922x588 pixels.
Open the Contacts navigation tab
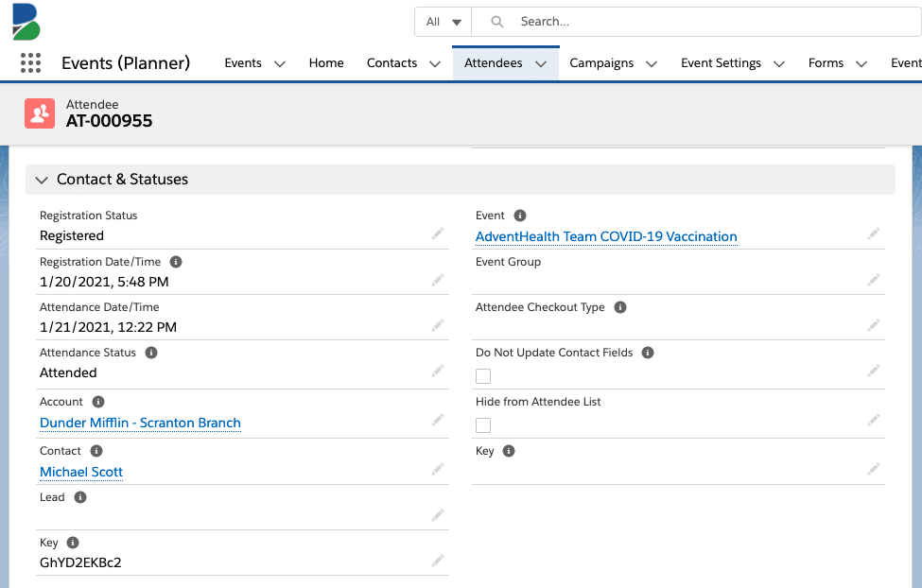(391, 63)
